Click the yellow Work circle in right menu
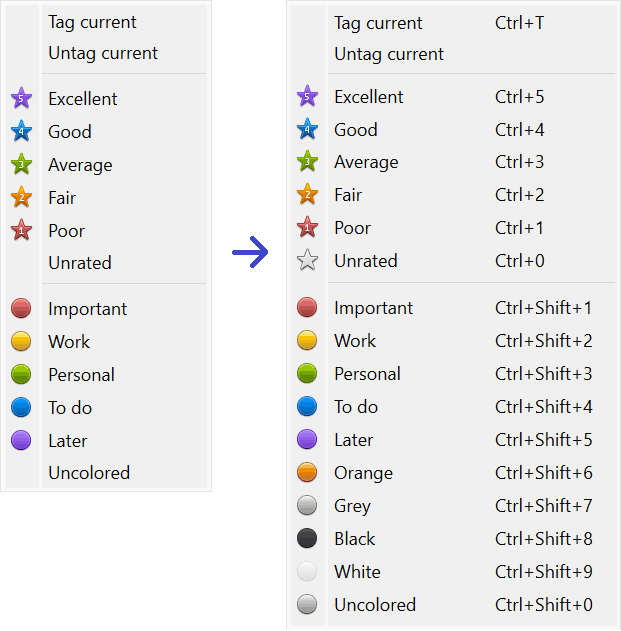The image size is (621, 631). [x=307, y=341]
